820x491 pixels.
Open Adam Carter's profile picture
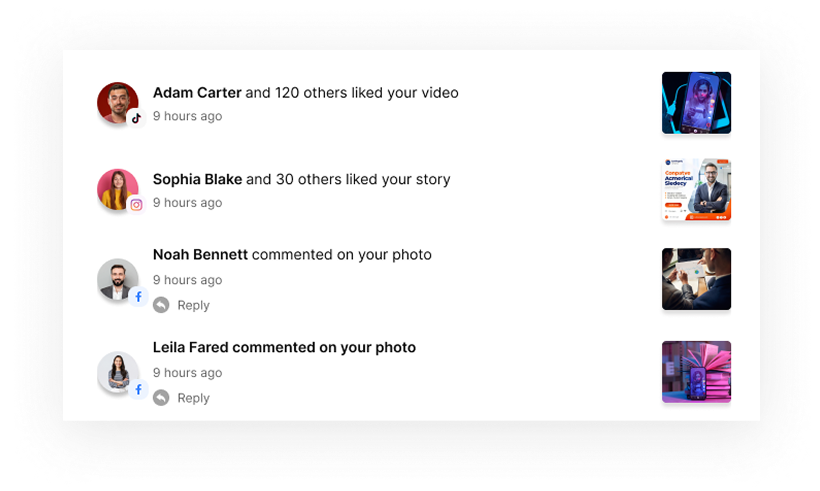(x=118, y=102)
